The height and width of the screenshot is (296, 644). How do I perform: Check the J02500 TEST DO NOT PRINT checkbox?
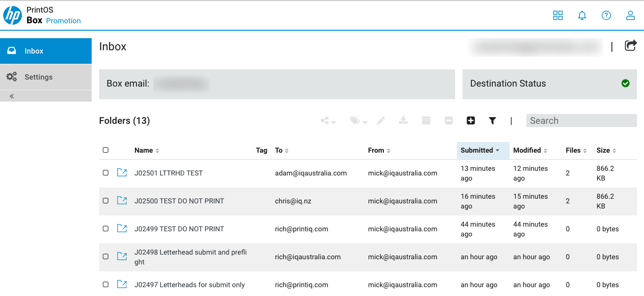106,201
